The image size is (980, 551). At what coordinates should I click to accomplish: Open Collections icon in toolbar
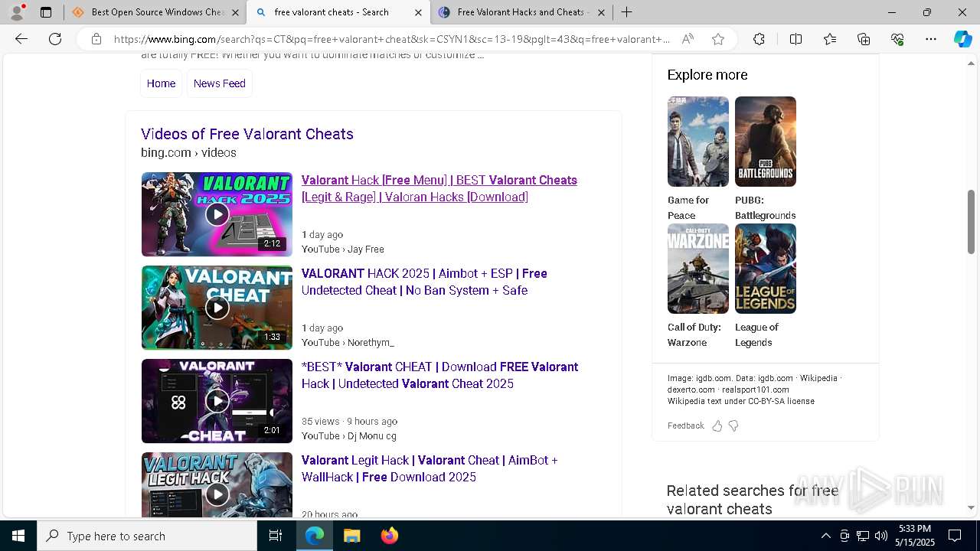click(x=864, y=39)
